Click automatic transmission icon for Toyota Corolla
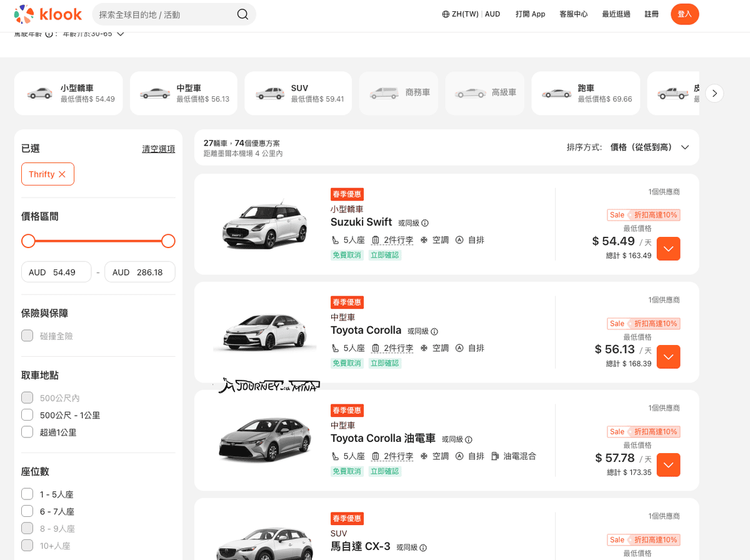 (x=459, y=348)
